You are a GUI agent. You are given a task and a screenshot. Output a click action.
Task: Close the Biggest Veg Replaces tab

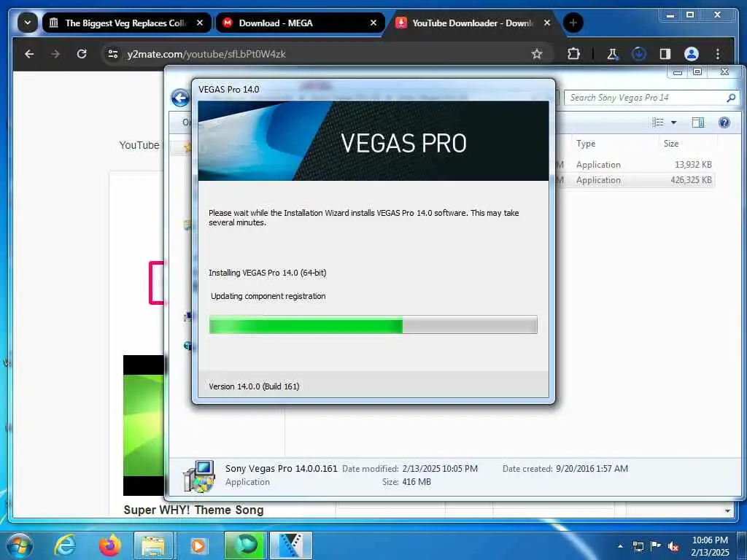(x=200, y=23)
